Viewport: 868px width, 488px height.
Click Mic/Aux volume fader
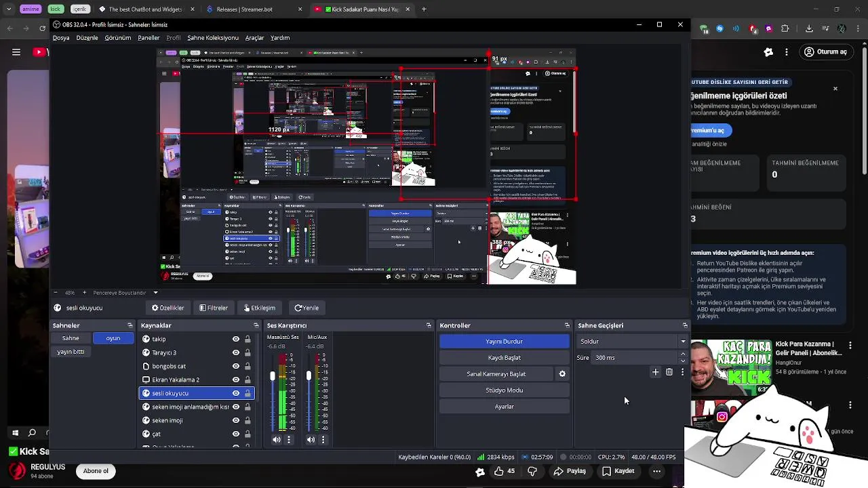(309, 376)
